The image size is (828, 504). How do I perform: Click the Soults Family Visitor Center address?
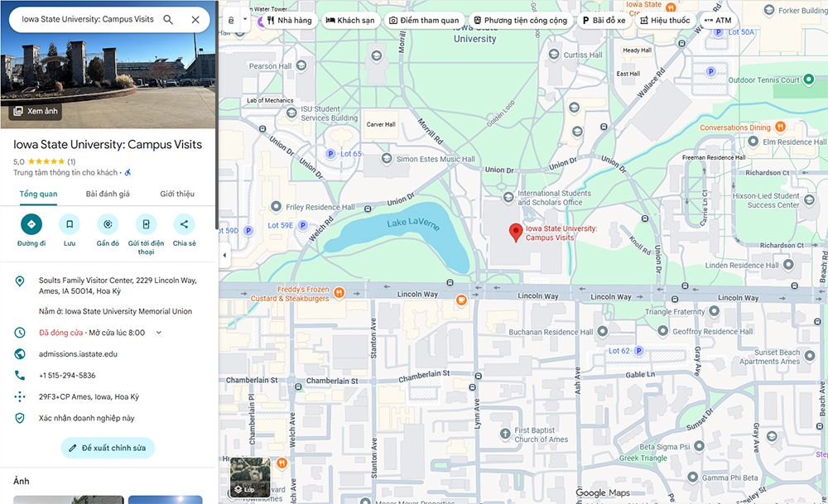(118, 286)
